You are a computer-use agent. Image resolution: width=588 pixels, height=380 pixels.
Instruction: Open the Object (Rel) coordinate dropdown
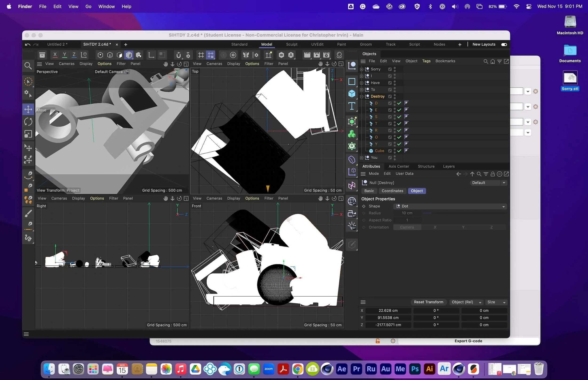(x=466, y=302)
